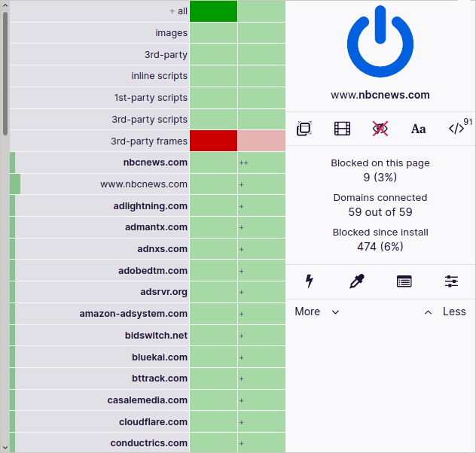Click the dark green global cell for all
The width and height of the screenshot is (476, 453).
213,11
